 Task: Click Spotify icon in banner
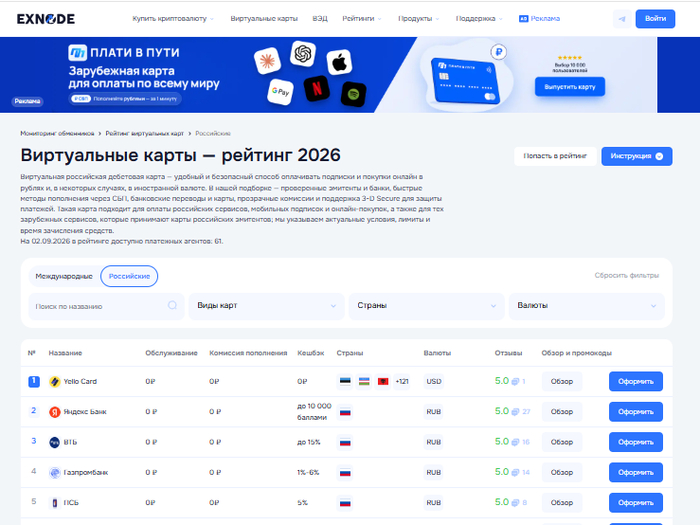354,94
